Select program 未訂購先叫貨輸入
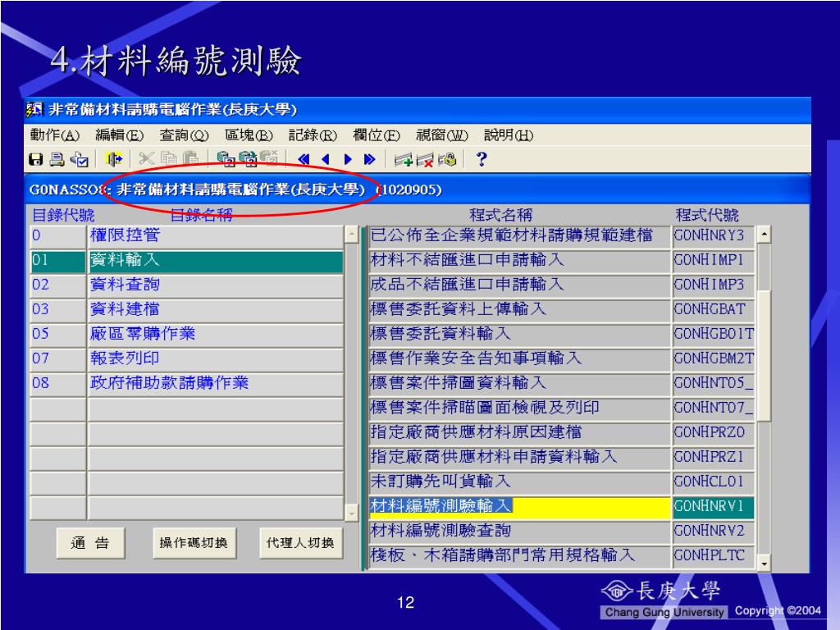The height and width of the screenshot is (630, 840). click(x=519, y=482)
